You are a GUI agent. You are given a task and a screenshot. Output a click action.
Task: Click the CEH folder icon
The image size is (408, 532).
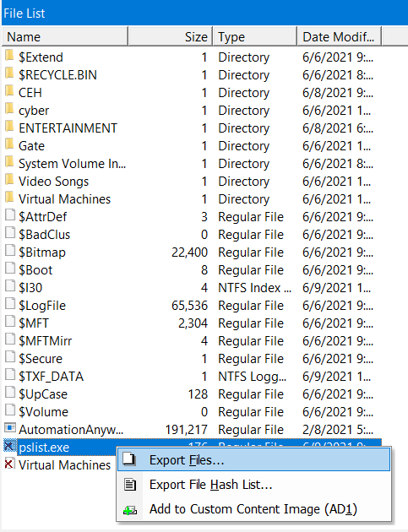9,91
